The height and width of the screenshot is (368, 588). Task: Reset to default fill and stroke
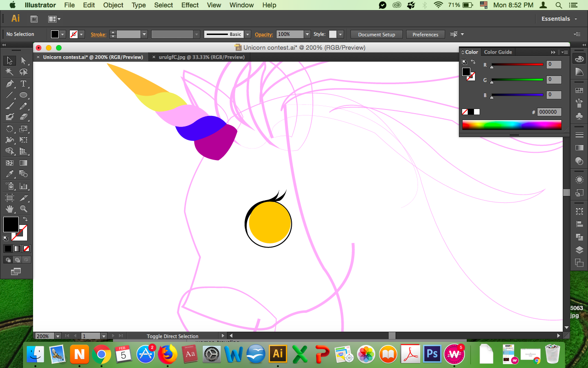click(6, 238)
